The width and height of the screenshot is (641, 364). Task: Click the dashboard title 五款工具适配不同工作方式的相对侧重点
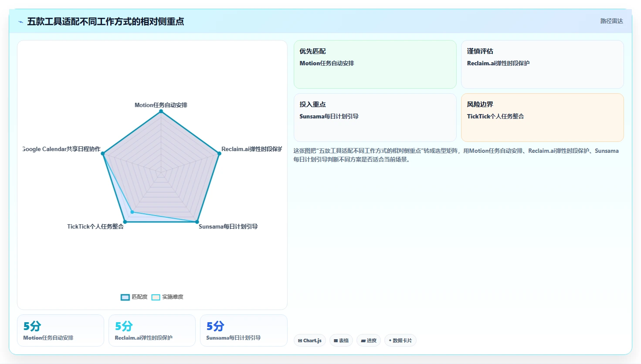(x=105, y=21)
